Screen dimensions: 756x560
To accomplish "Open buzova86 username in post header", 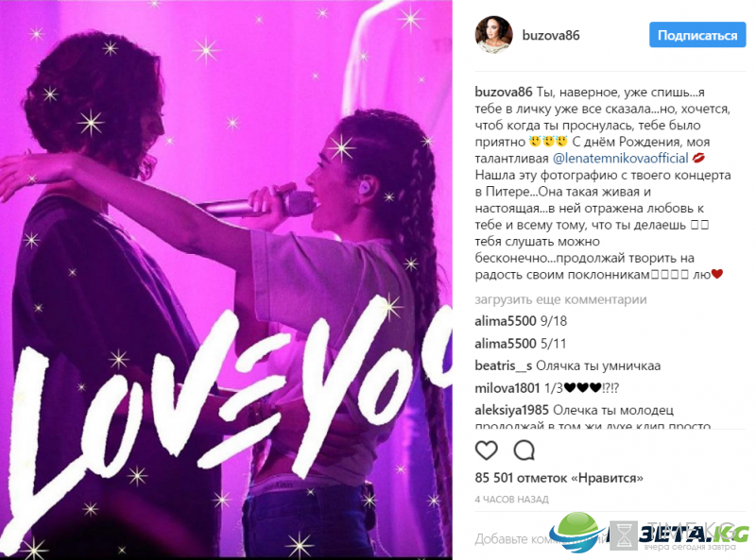I will tap(551, 35).
